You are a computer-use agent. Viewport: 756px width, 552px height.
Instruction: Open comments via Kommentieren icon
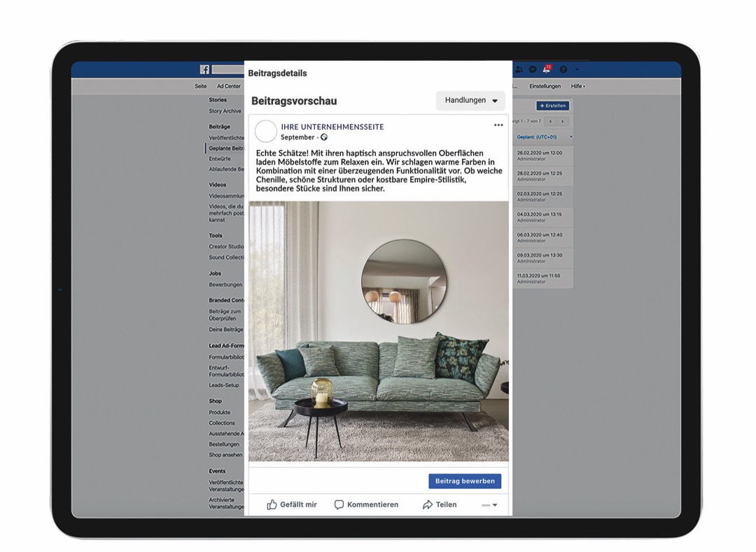coord(368,504)
